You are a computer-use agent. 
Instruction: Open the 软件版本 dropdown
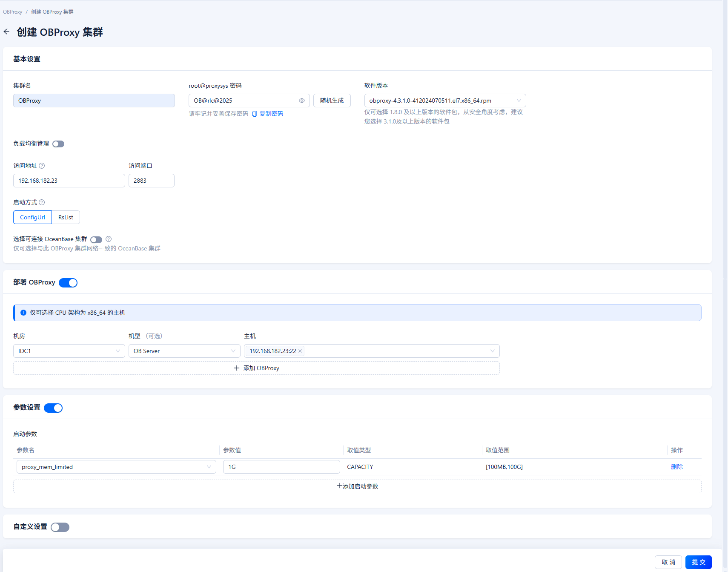point(445,101)
